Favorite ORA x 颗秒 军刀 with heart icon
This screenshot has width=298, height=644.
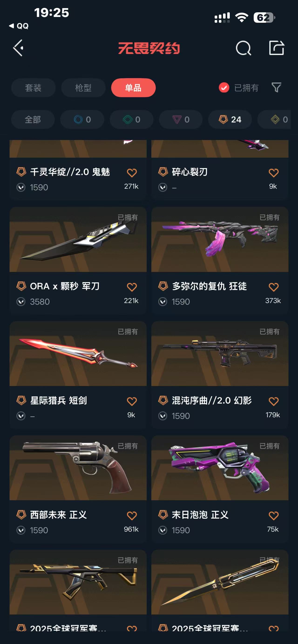tap(132, 287)
